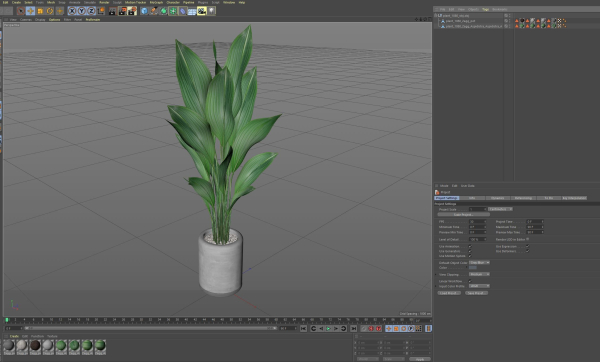Open the spline pen tool icon

[154, 11]
